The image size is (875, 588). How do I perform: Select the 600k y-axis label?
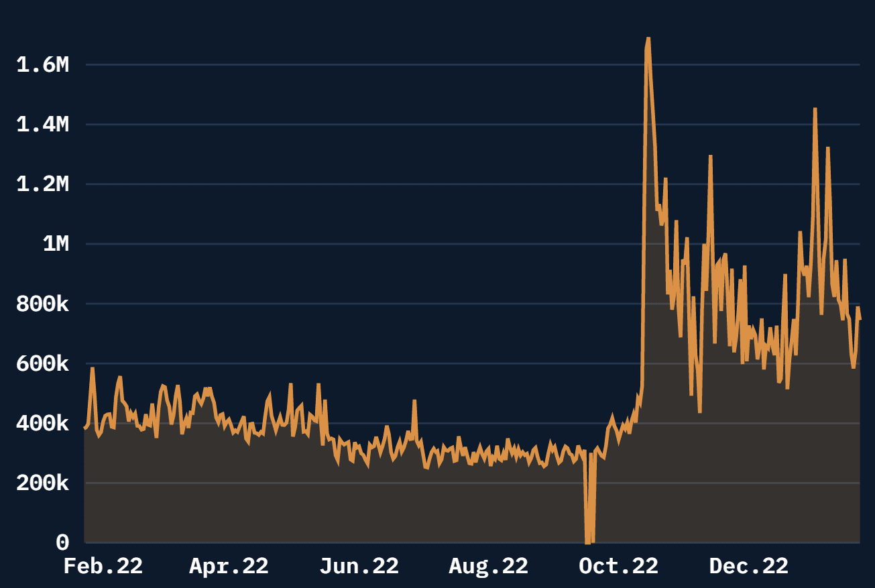43,364
